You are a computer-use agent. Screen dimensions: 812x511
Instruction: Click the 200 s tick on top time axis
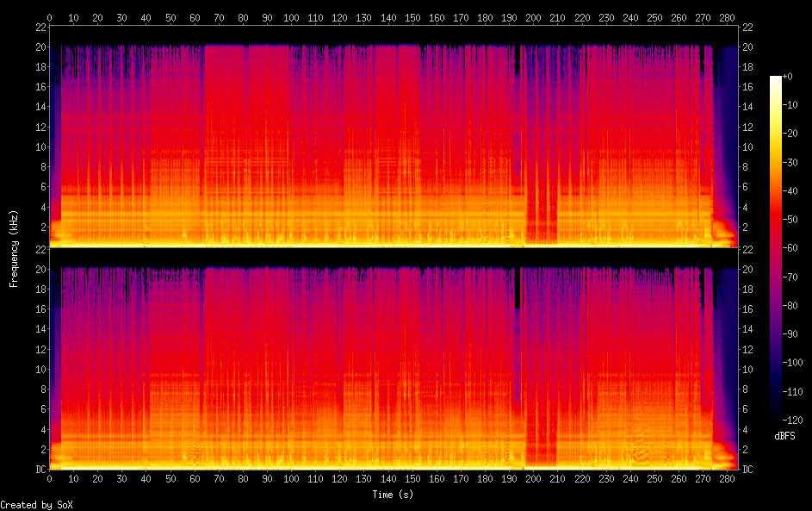533,16
